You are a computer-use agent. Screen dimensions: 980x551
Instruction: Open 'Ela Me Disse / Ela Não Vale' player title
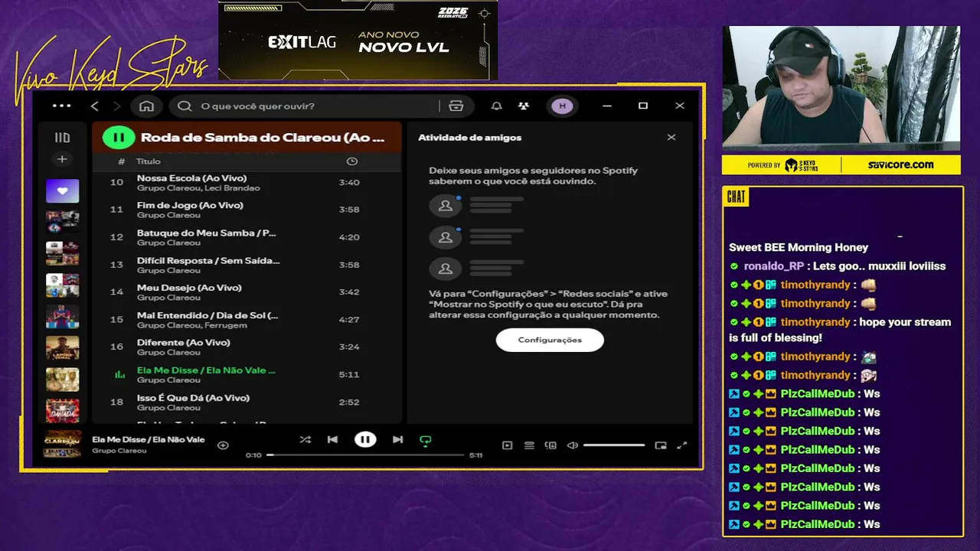pos(149,439)
